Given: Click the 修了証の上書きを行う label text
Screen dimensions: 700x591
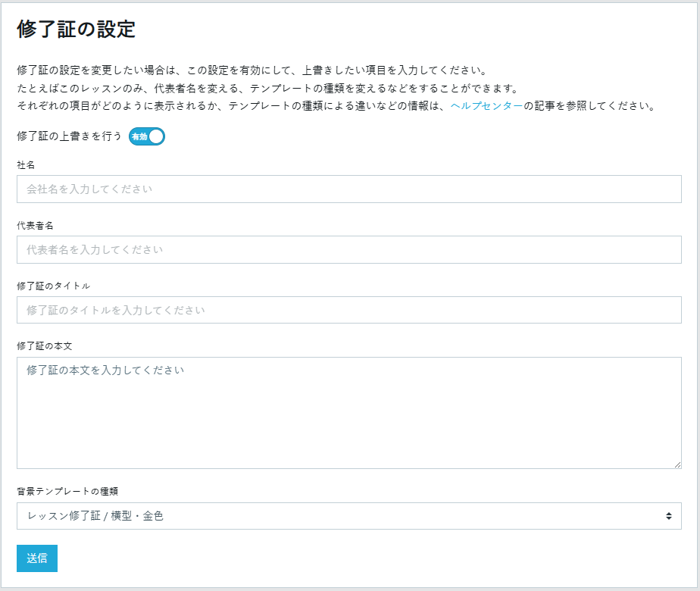Looking at the screenshot, I should coord(69,136).
